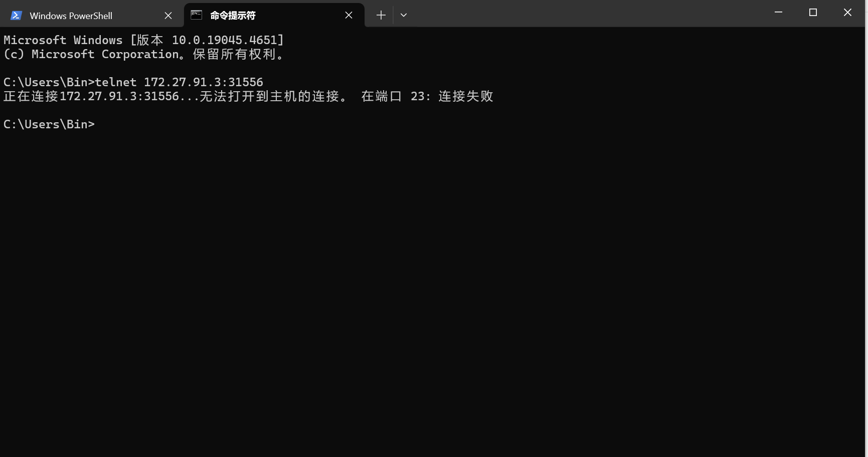The height and width of the screenshot is (457, 868).
Task: Maximize the terminal window
Action: [x=813, y=13]
